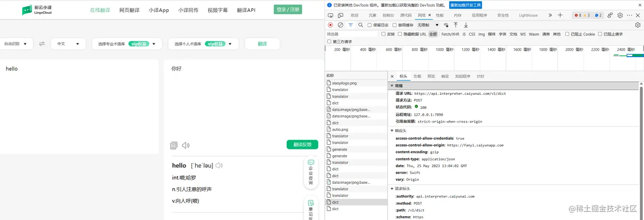Toggle the device emulation icon in DevTools

pos(340,15)
